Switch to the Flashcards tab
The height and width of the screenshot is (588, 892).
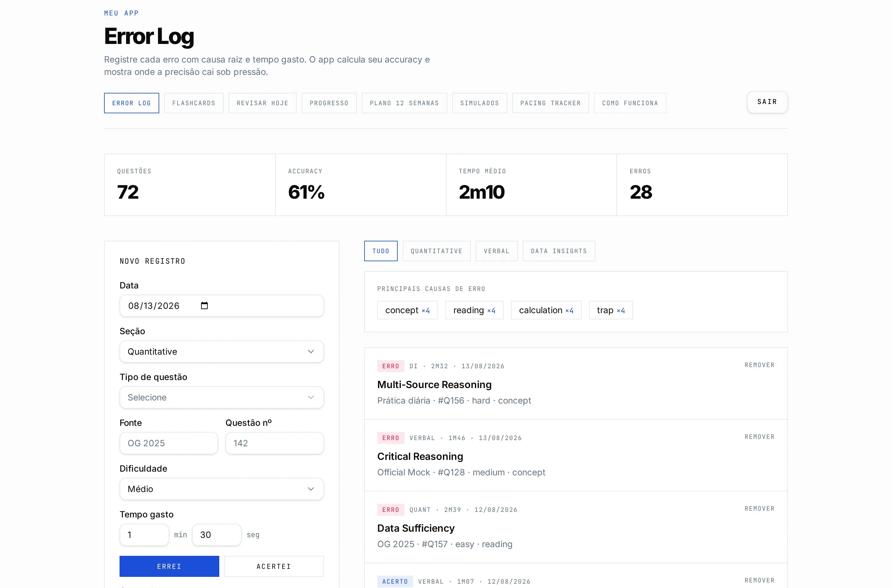coord(194,103)
